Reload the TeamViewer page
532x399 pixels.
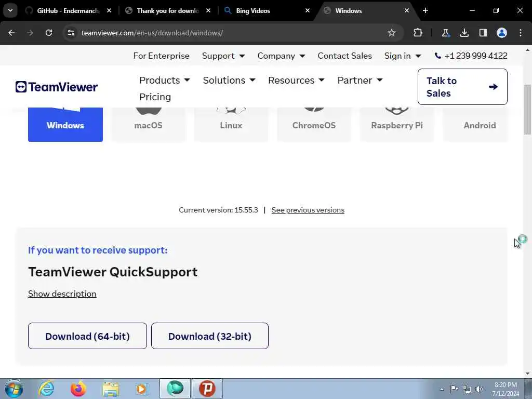(x=49, y=33)
